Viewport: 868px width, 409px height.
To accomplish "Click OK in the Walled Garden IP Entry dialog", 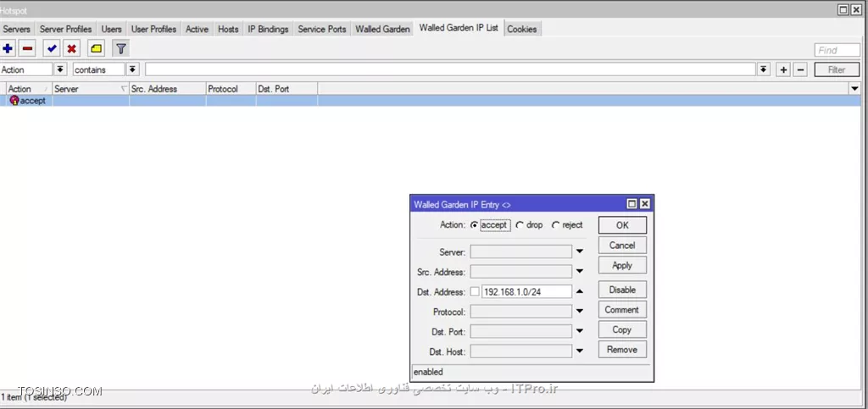I will pyautogui.click(x=622, y=225).
